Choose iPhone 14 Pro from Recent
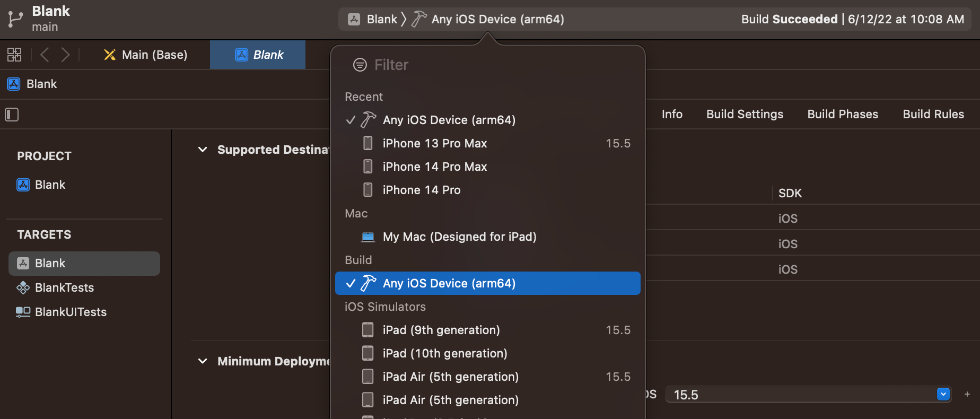The image size is (980, 419). click(x=488, y=190)
